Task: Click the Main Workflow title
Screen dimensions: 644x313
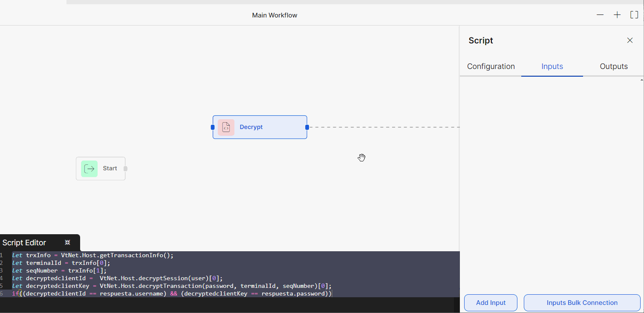Action: (x=274, y=15)
